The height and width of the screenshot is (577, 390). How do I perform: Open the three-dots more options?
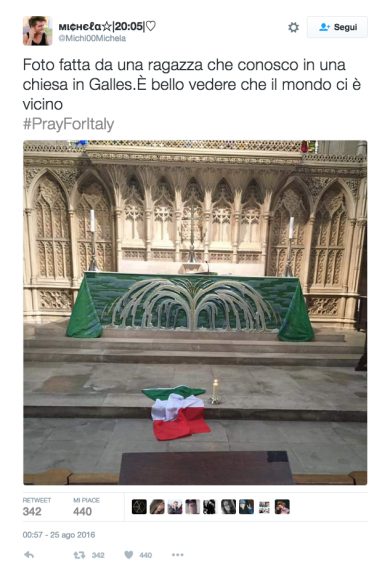pyautogui.click(x=178, y=555)
